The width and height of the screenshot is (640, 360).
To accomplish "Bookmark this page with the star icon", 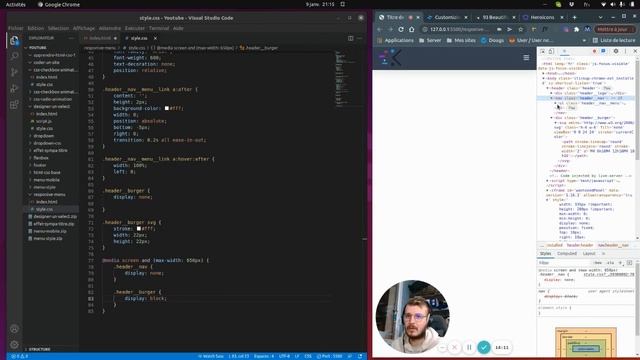I will (x=520, y=29).
